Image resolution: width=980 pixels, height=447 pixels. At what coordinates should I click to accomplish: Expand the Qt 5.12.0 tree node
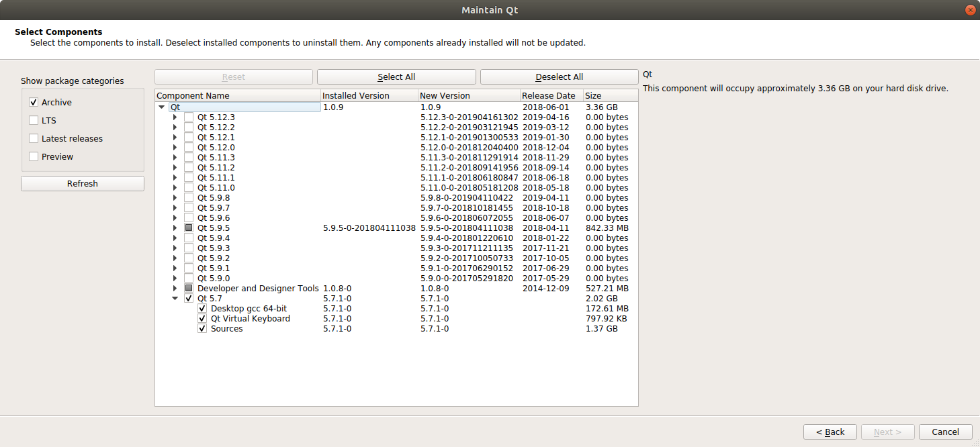pos(175,148)
